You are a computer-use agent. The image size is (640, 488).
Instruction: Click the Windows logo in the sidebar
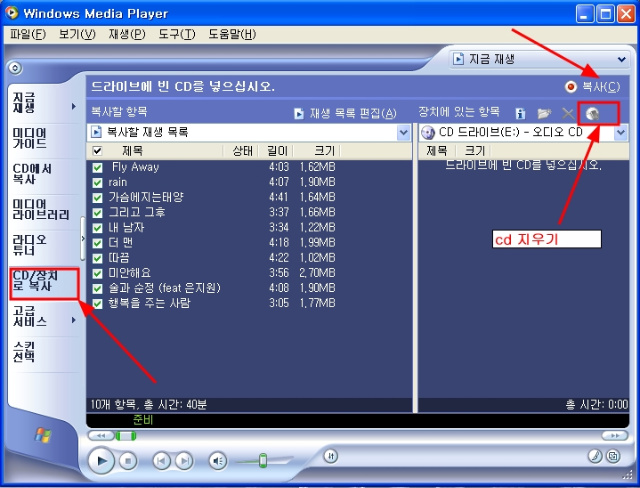point(43,435)
